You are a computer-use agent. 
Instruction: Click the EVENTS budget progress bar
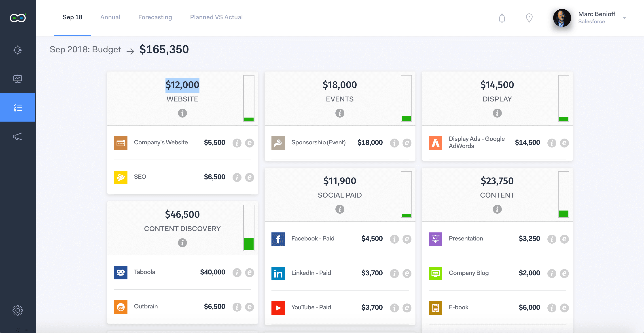(x=406, y=98)
